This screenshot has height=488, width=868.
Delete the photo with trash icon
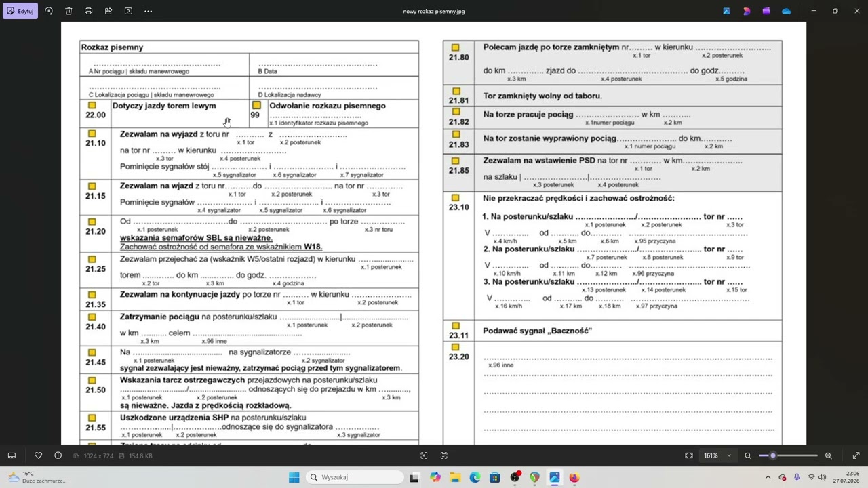[x=68, y=11]
